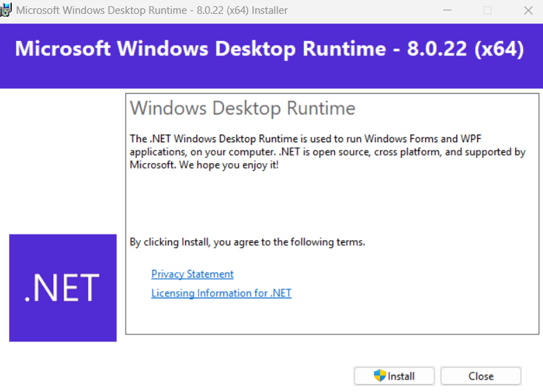Click the .NET logo tile
The width and height of the screenshot is (543, 392).
[62, 288]
